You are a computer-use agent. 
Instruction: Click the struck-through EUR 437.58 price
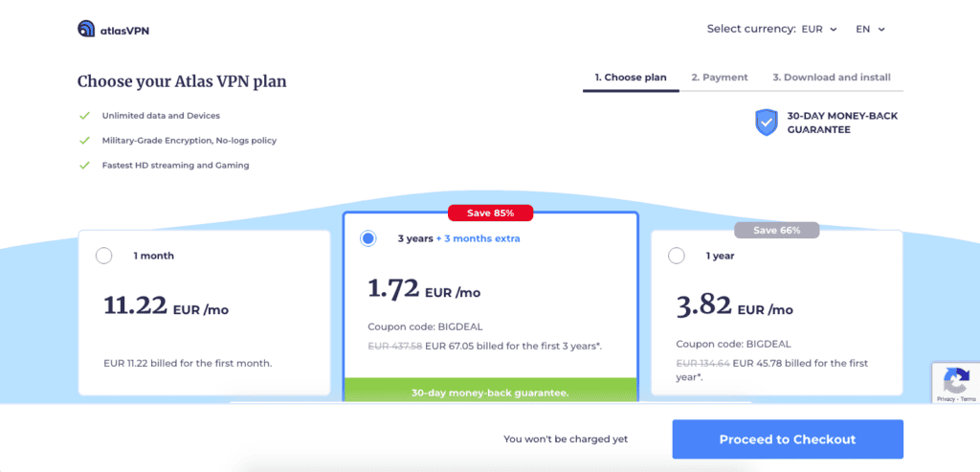(394, 346)
